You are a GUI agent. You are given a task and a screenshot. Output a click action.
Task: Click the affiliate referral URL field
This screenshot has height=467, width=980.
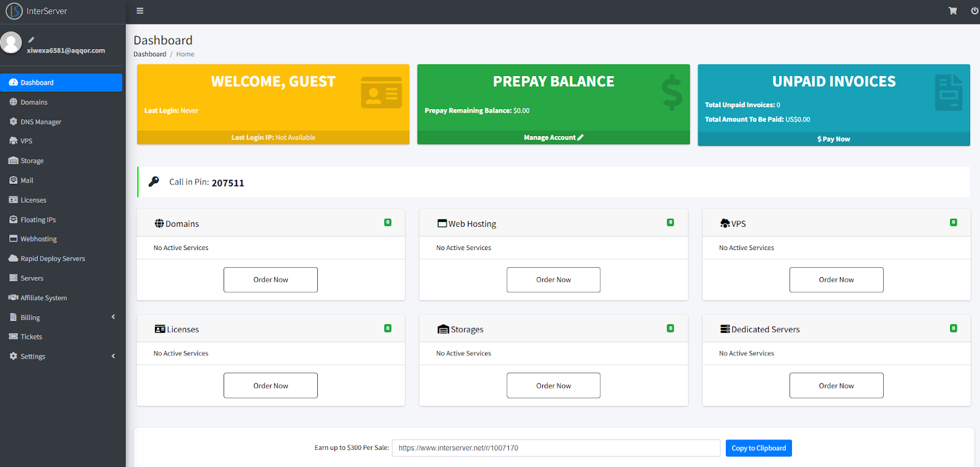pyautogui.click(x=556, y=448)
